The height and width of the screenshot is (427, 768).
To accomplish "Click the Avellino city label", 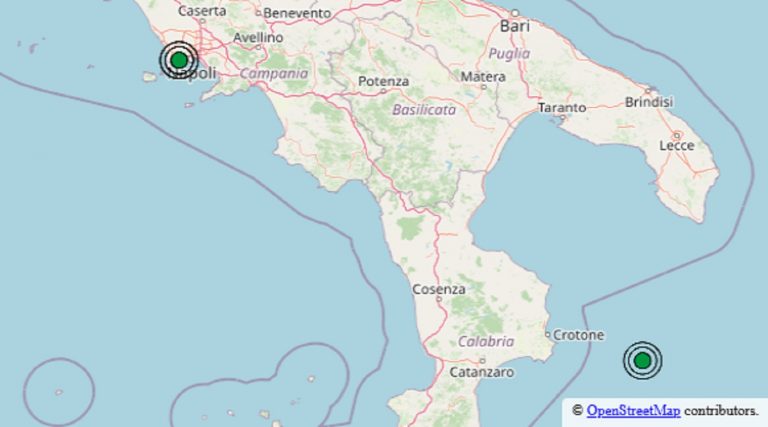I will [x=258, y=37].
